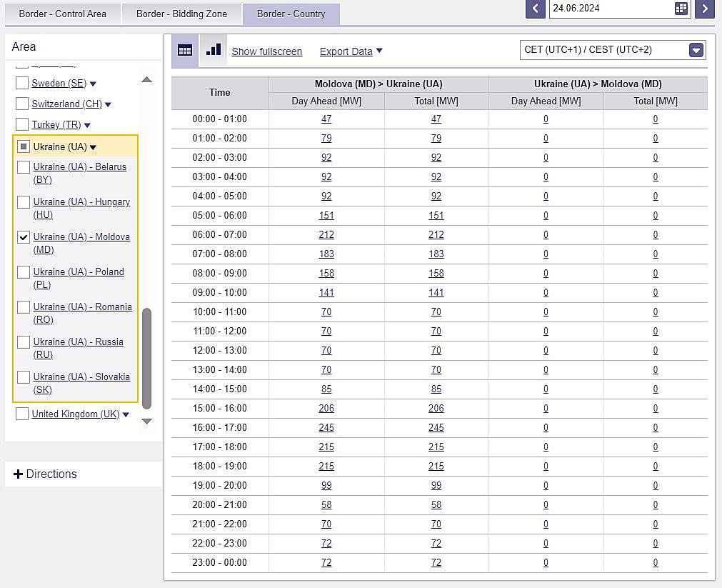The image size is (722, 588).
Task: Uncheck Ukraine (UA) - Moldova (MD) checkbox
Action: pos(24,237)
